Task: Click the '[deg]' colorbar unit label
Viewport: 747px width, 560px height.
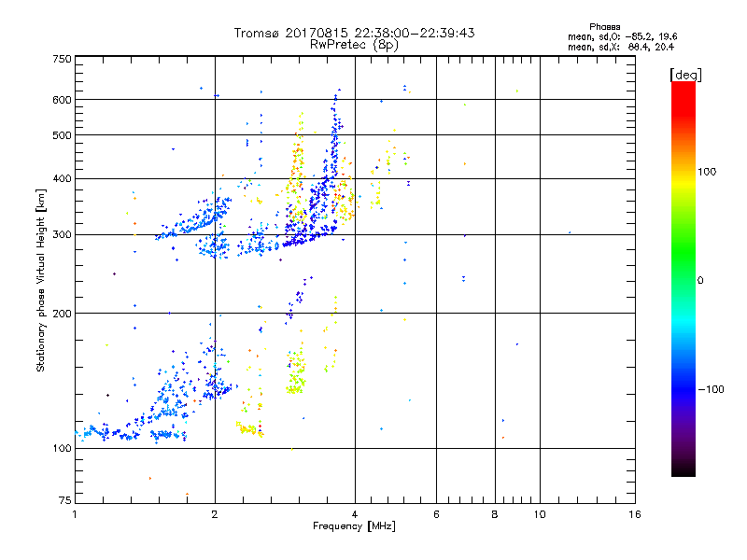Action: click(x=685, y=75)
